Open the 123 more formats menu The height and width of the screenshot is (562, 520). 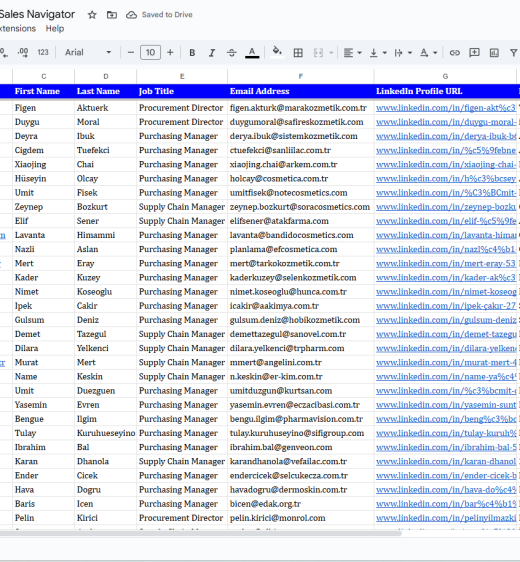(x=43, y=53)
